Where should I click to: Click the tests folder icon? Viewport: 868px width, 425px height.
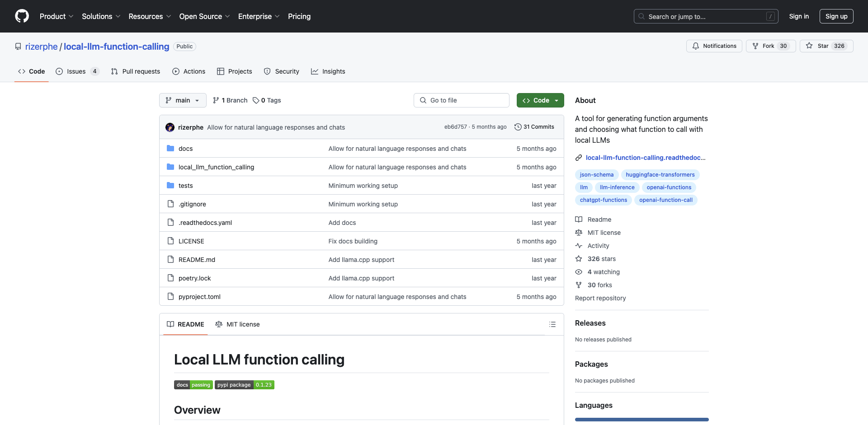coord(170,186)
